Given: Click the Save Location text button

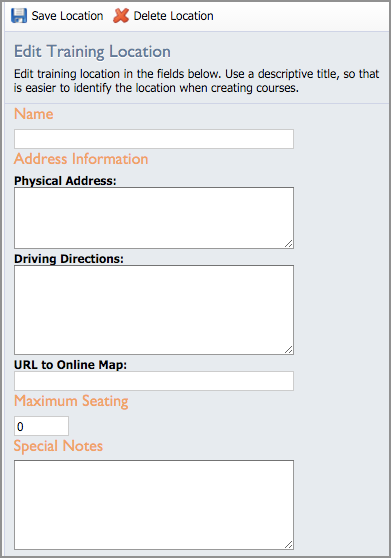Looking at the screenshot, I should pos(67,16).
